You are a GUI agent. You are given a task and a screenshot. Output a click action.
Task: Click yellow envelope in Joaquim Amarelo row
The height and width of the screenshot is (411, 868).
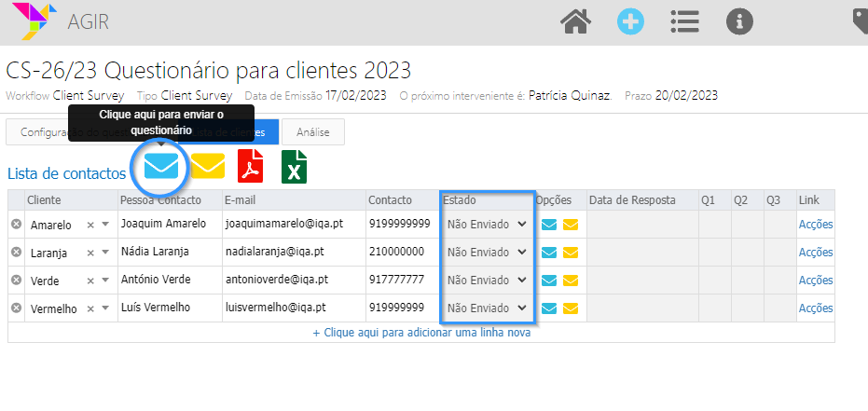pyautogui.click(x=571, y=225)
